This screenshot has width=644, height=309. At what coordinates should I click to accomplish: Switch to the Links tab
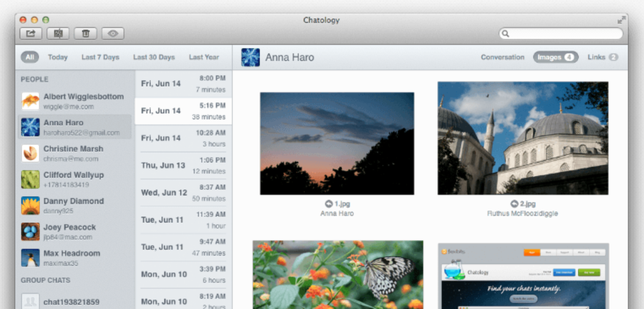coord(603,57)
